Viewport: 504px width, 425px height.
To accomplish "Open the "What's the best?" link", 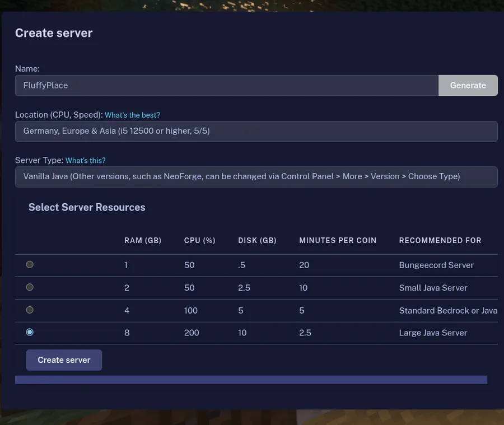I will click(x=132, y=115).
